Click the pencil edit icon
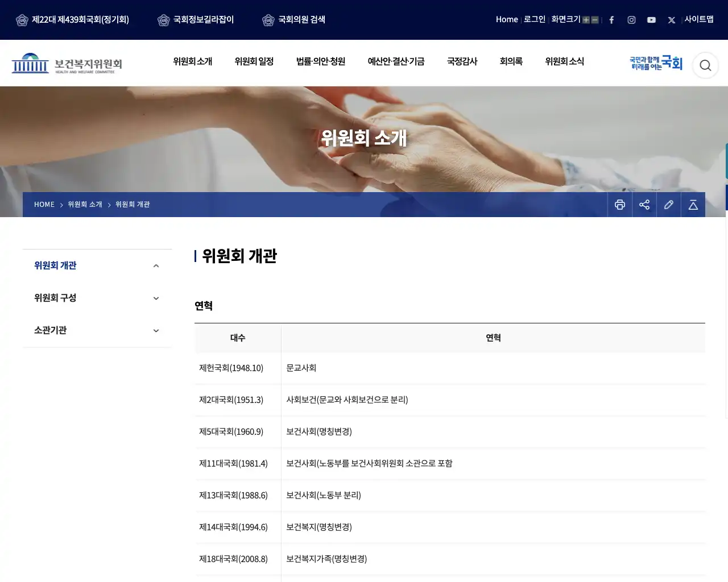This screenshot has width=728, height=582. click(x=669, y=205)
